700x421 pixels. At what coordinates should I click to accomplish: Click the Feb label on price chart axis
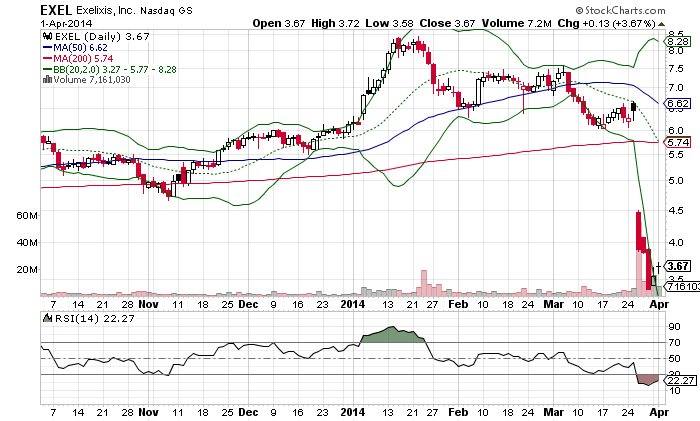pyautogui.click(x=458, y=304)
